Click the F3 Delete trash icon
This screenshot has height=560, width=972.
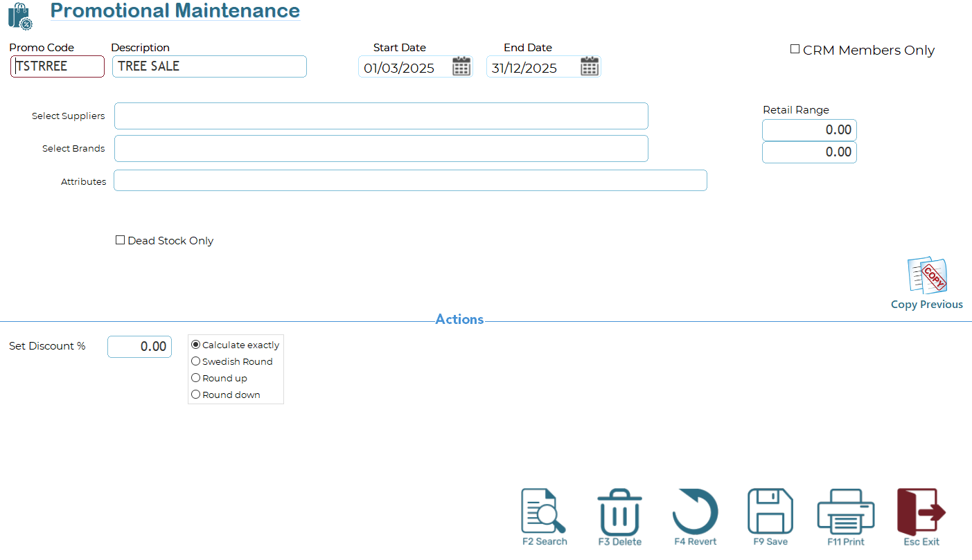click(619, 512)
